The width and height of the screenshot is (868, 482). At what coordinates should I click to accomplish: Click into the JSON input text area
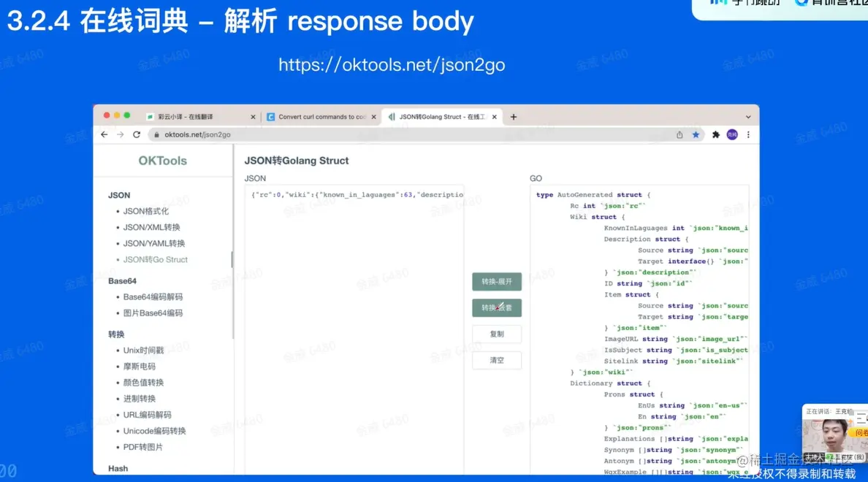354,329
